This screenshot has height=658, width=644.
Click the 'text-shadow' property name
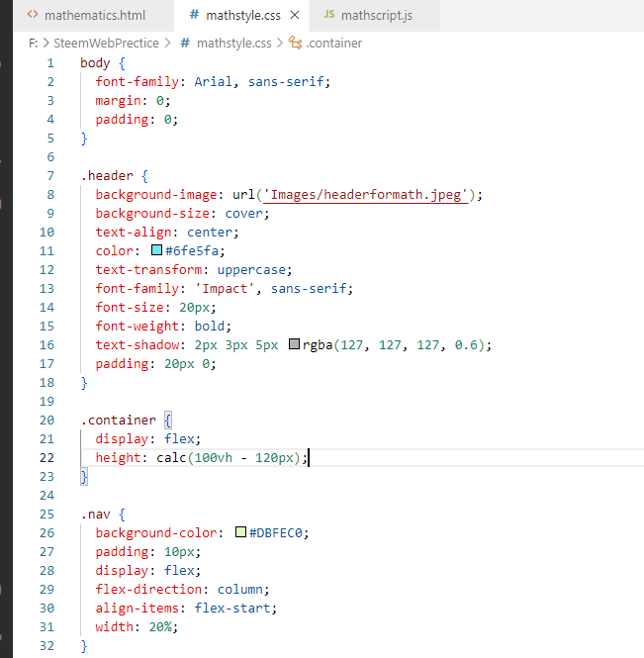click(138, 345)
